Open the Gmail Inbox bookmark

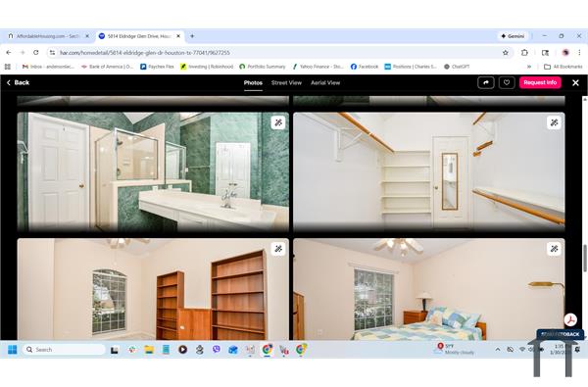click(x=48, y=67)
